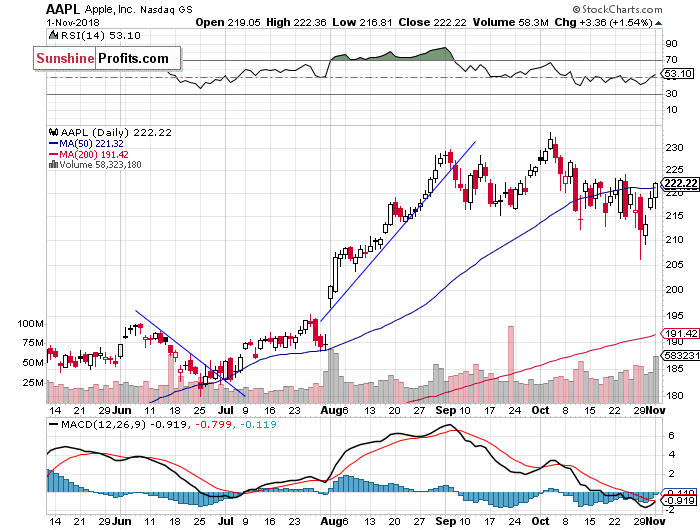The height and width of the screenshot is (530, 700).
Task: Click the tallest volume bar in late September
Action: pos(511,364)
